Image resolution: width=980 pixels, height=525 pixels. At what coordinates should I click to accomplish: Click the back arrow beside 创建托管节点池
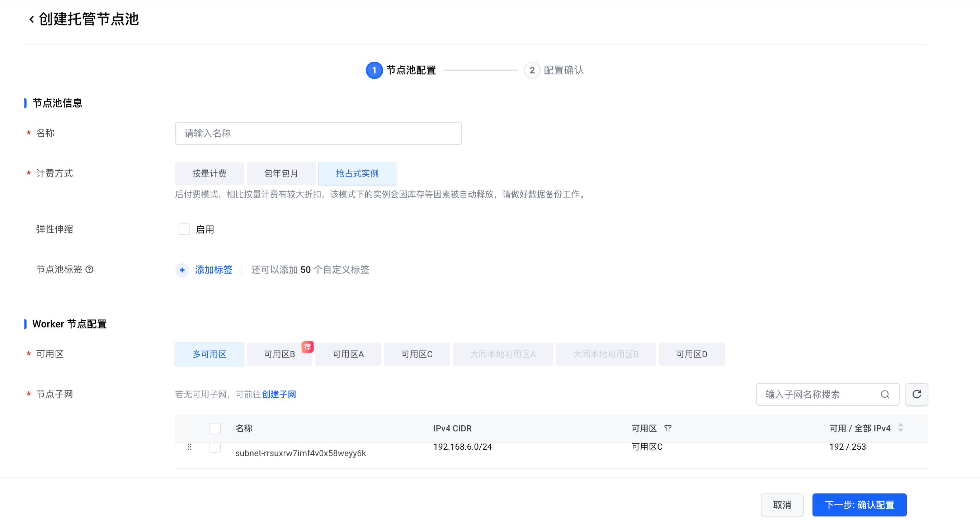32,19
